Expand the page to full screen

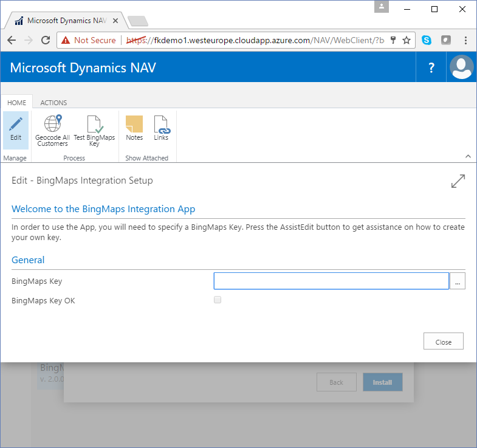point(458,181)
